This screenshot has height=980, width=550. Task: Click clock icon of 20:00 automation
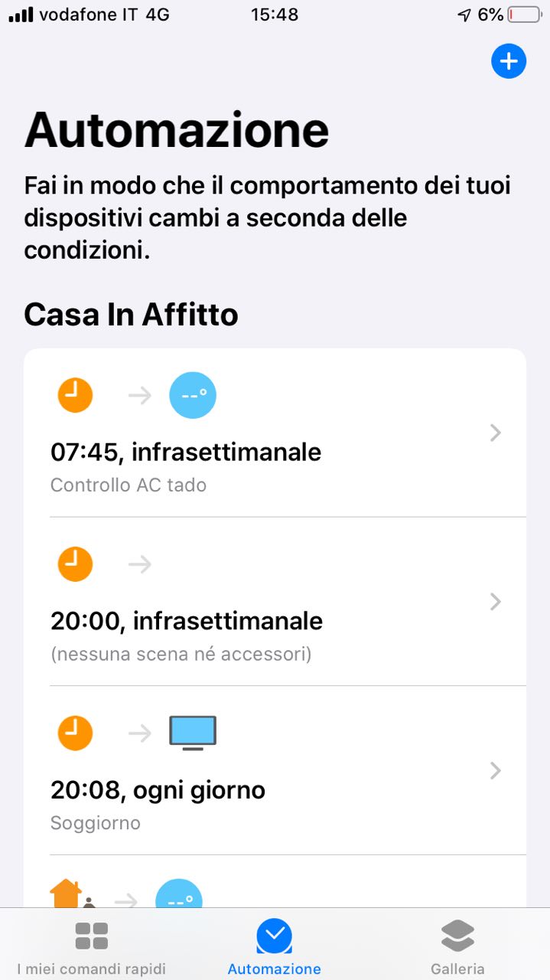(x=75, y=564)
